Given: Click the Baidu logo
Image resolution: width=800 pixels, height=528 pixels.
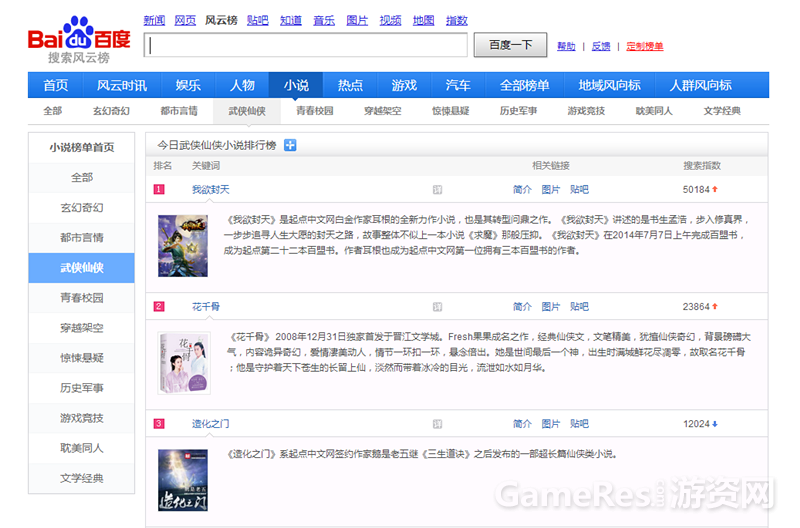Looking at the screenshot, I should (79, 39).
